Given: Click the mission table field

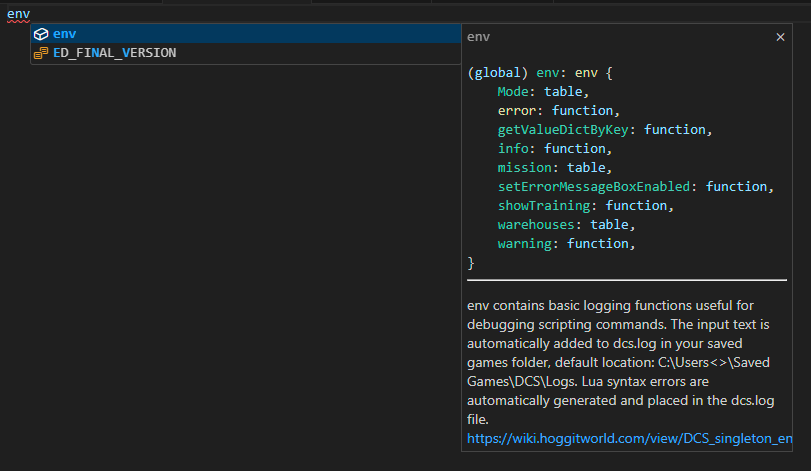Looking at the screenshot, I should 554,168.
